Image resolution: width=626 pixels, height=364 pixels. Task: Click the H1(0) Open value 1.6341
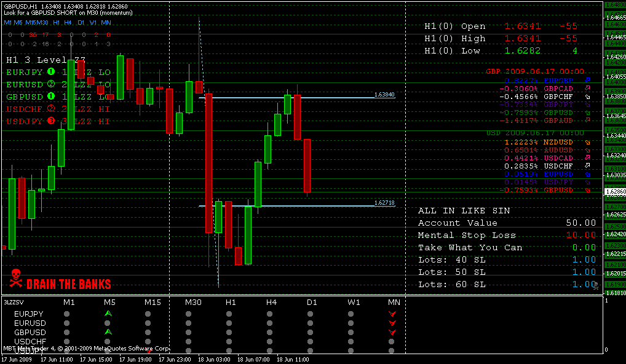(x=523, y=26)
